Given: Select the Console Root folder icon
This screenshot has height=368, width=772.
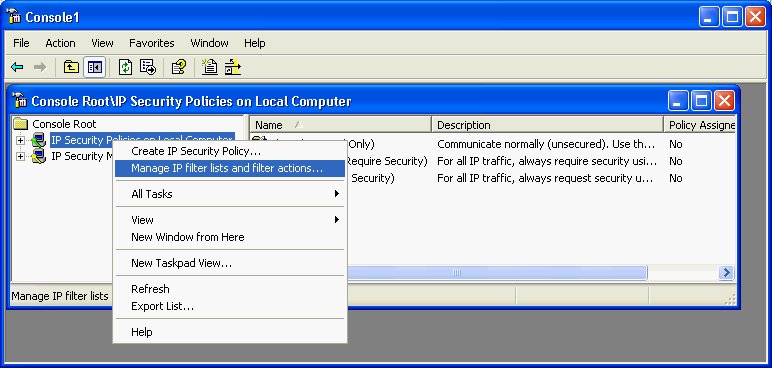Looking at the screenshot, I should [x=21, y=124].
